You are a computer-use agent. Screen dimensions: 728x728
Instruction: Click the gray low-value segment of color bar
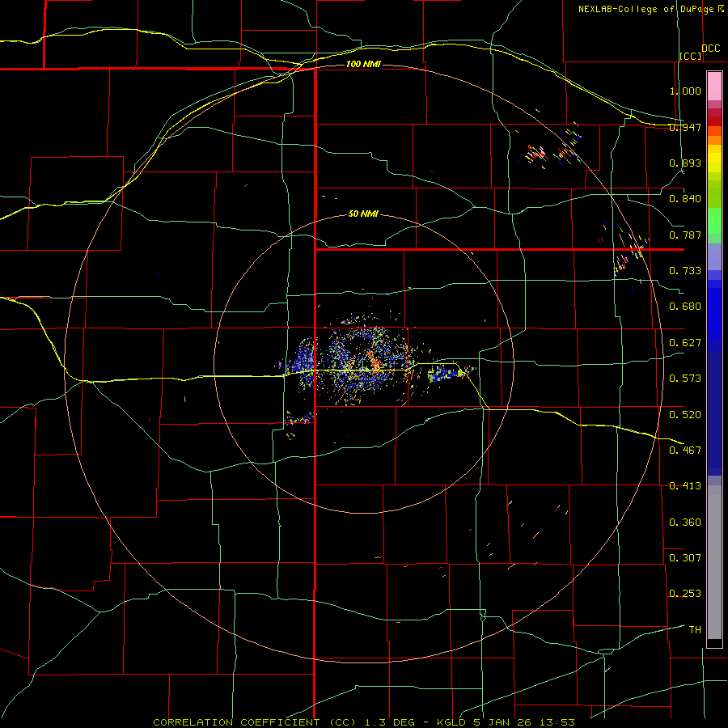pos(714,562)
